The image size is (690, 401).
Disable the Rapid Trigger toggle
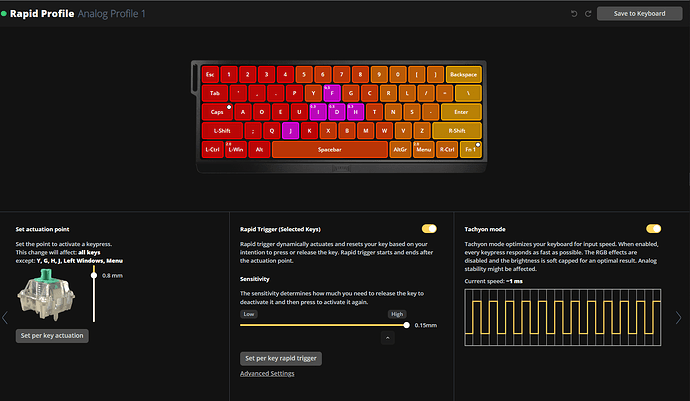429,229
